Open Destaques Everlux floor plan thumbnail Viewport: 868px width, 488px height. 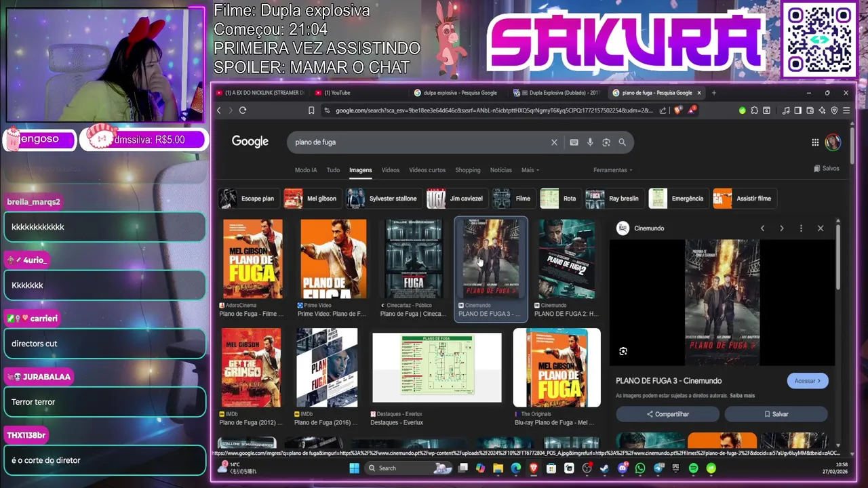[437, 367]
